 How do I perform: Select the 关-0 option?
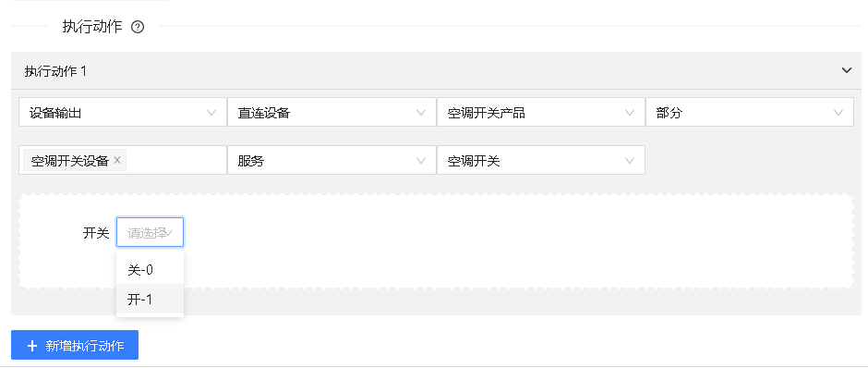(x=150, y=270)
